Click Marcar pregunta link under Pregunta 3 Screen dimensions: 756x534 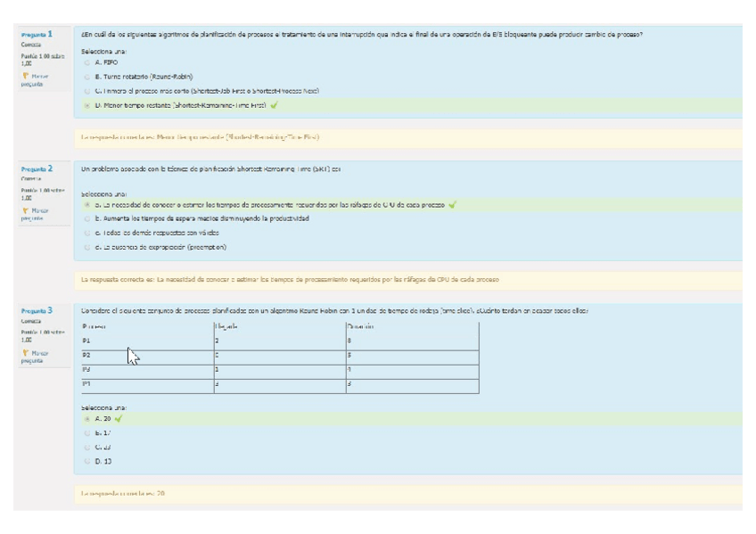coord(35,357)
